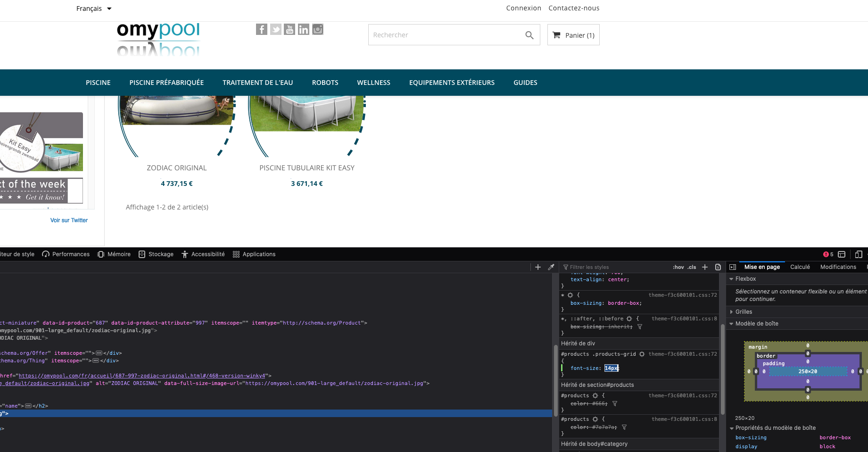Open the Panier (1) cart button
The height and width of the screenshot is (452, 868).
click(573, 35)
